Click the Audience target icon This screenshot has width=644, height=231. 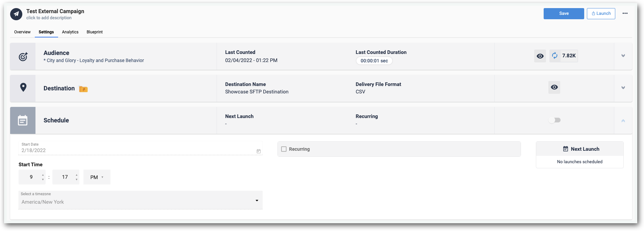[23, 57]
